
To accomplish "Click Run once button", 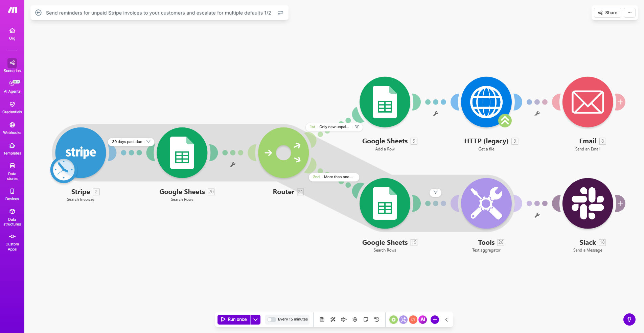I will click(234, 319).
